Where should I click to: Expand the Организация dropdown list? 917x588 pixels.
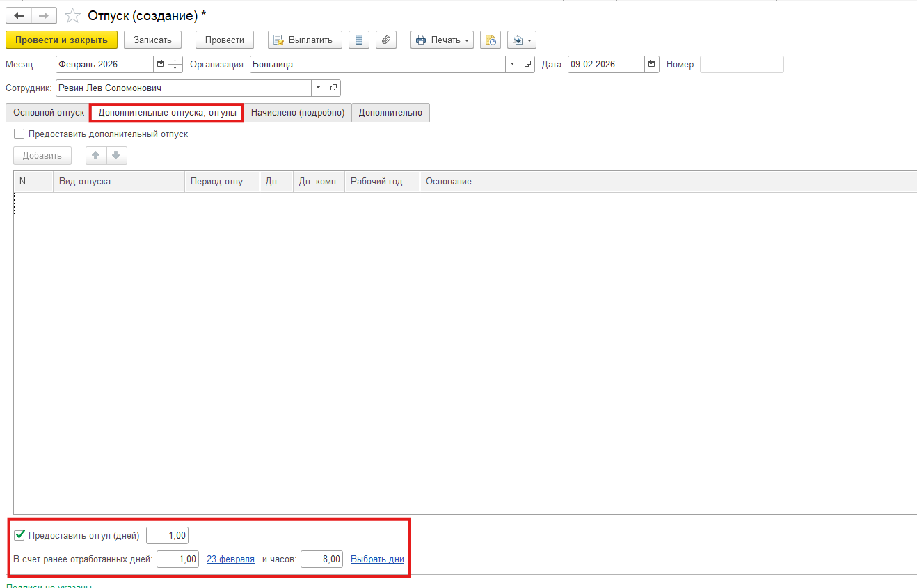pyautogui.click(x=513, y=65)
